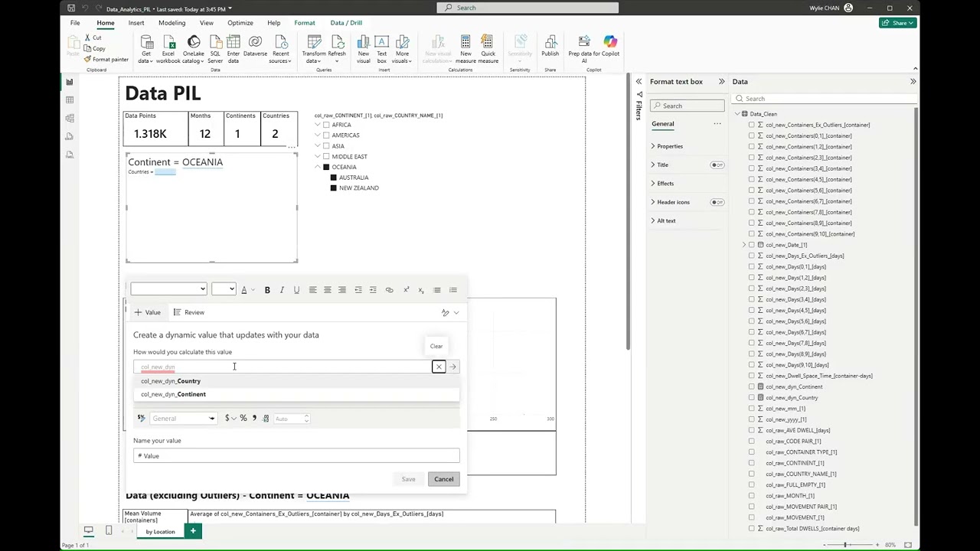Apply bold in the text box toolbar
Viewport: 980px width, 551px height.
pos(267,290)
